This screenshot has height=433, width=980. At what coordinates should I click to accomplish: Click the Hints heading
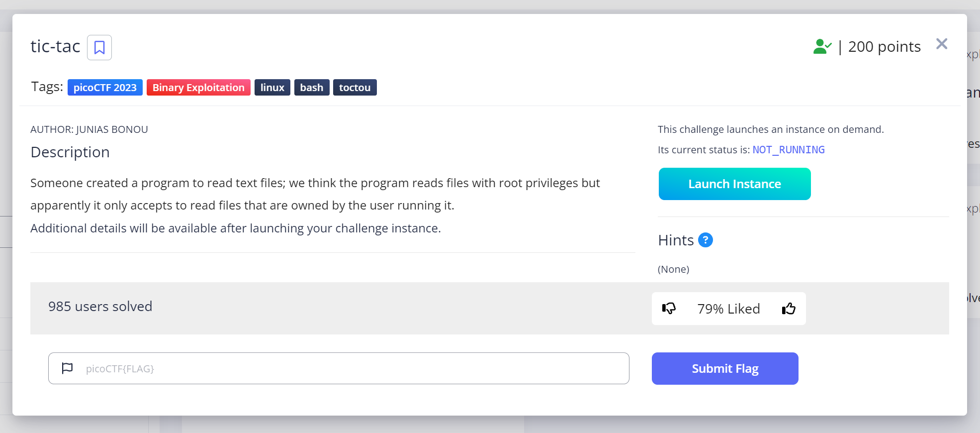tap(676, 240)
